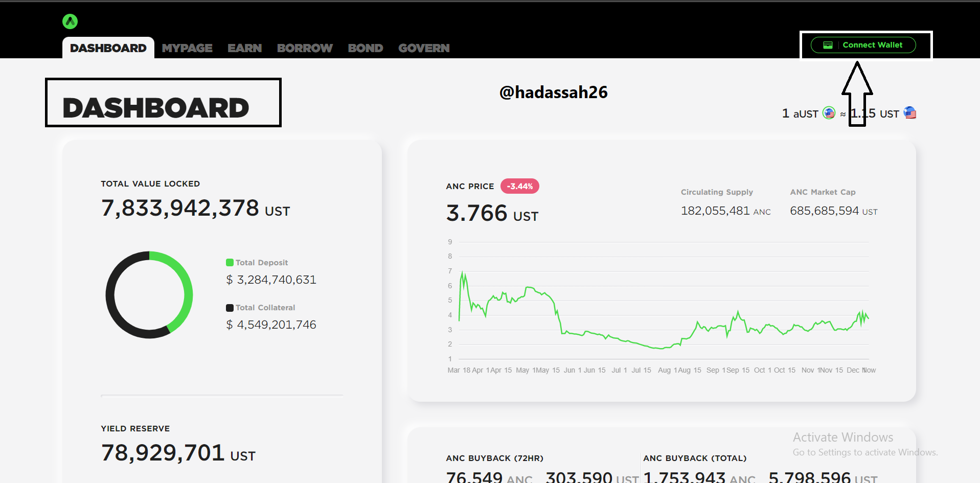Click the 685,685,594 UST market cap value
The width and height of the screenshot is (980, 483).
(x=834, y=211)
